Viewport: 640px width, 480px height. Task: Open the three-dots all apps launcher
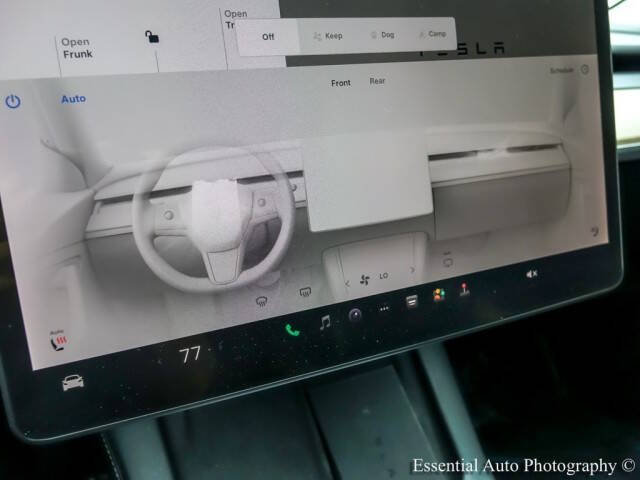click(x=384, y=309)
